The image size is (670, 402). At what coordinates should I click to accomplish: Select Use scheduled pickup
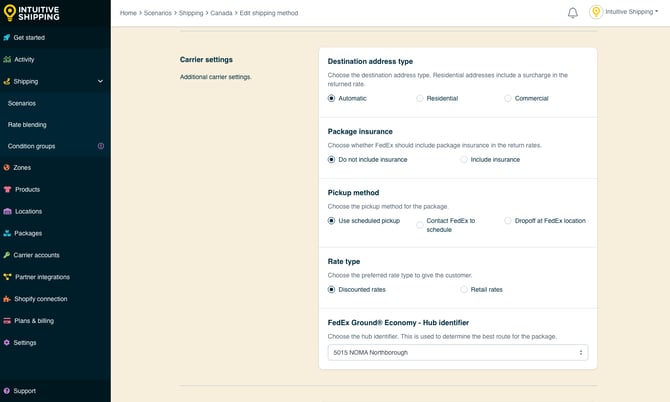(331, 220)
